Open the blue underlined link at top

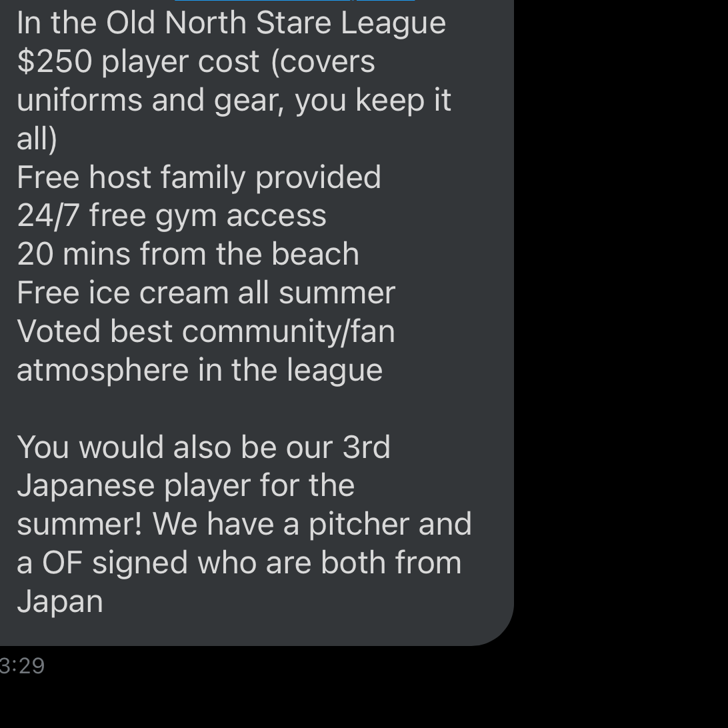(x=295, y=1)
